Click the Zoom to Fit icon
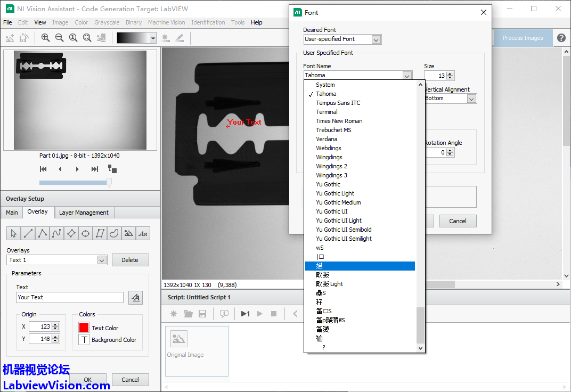 pyautogui.click(x=87, y=38)
